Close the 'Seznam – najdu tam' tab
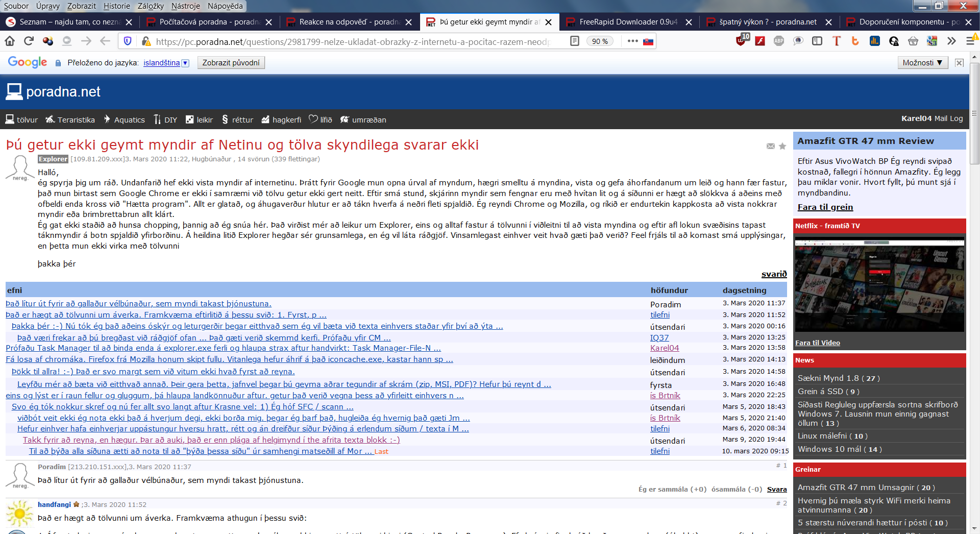 (129, 22)
